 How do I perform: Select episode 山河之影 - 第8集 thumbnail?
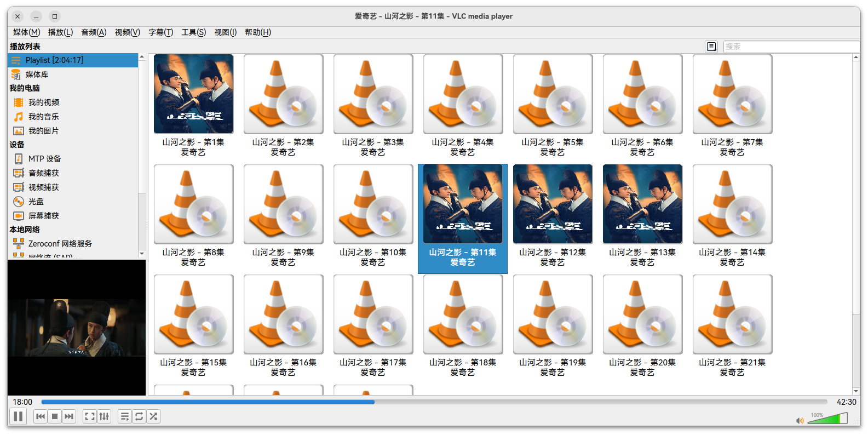coord(193,204)
